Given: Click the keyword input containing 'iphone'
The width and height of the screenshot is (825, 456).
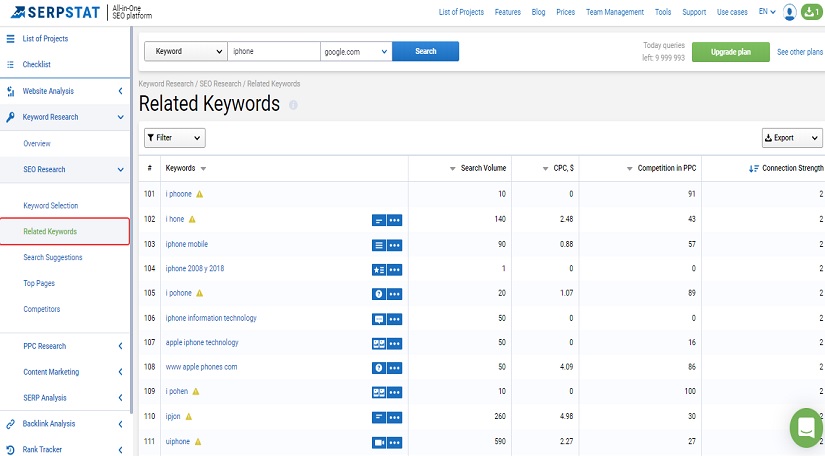Looking at the screenshot, I should click(x=274, y=52).
